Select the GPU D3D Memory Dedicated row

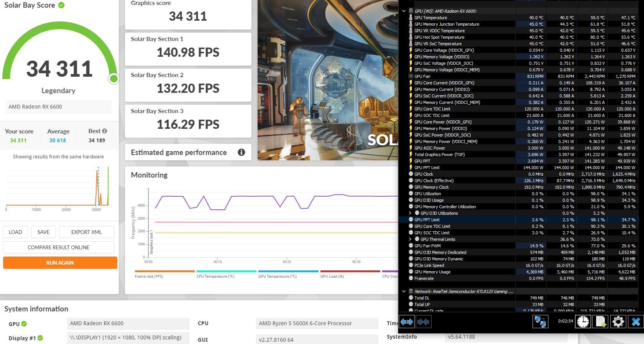(x=519, y=252)
